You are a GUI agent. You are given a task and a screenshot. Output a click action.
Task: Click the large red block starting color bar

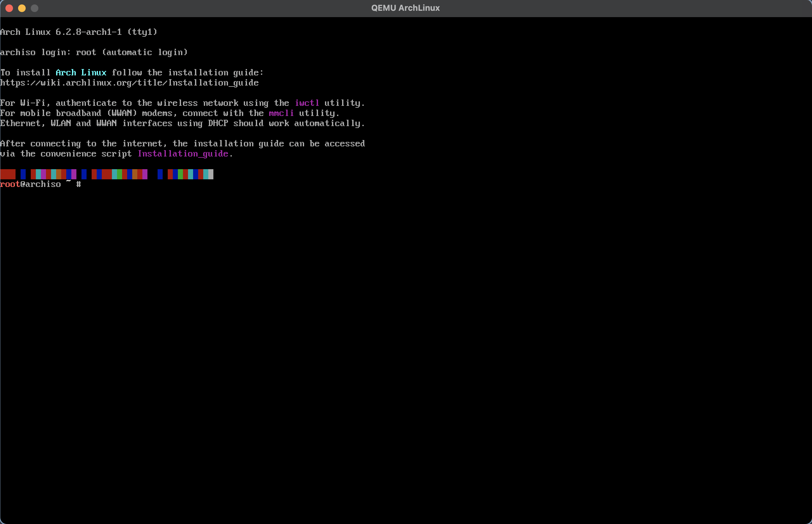tap(8, 174)
